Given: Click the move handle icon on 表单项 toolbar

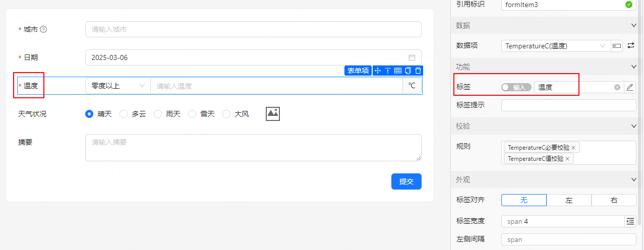Looking at the screenshot, I should pyautogui.click(x=377, y=71).
